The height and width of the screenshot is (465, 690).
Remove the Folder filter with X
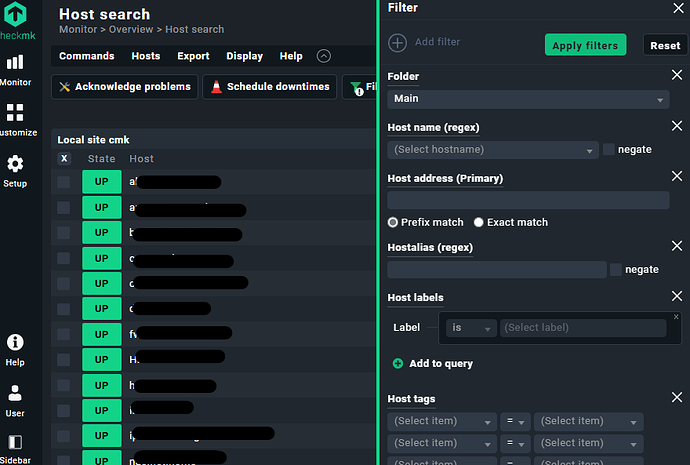pos(676,76)
